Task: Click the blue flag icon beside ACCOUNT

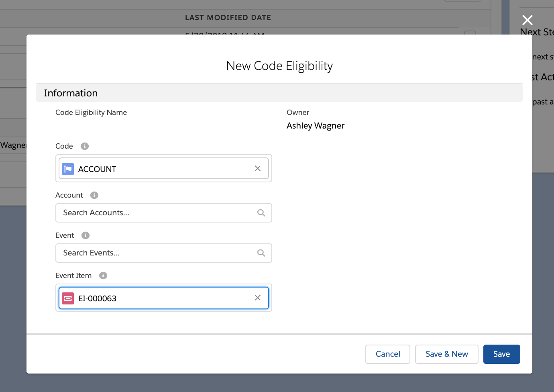Action: point(68,169)
